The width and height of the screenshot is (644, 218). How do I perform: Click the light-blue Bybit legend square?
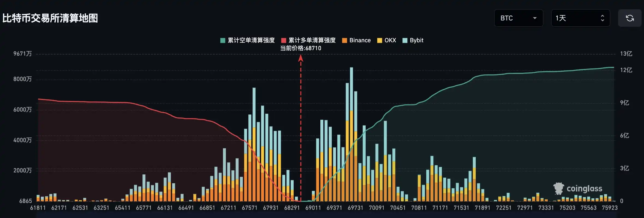coord(405,40)
